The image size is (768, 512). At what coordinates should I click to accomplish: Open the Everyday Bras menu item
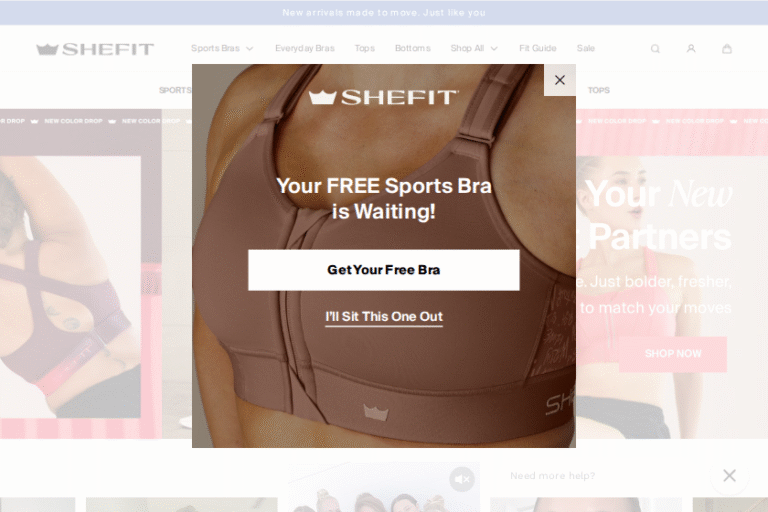tap(305, 49)
